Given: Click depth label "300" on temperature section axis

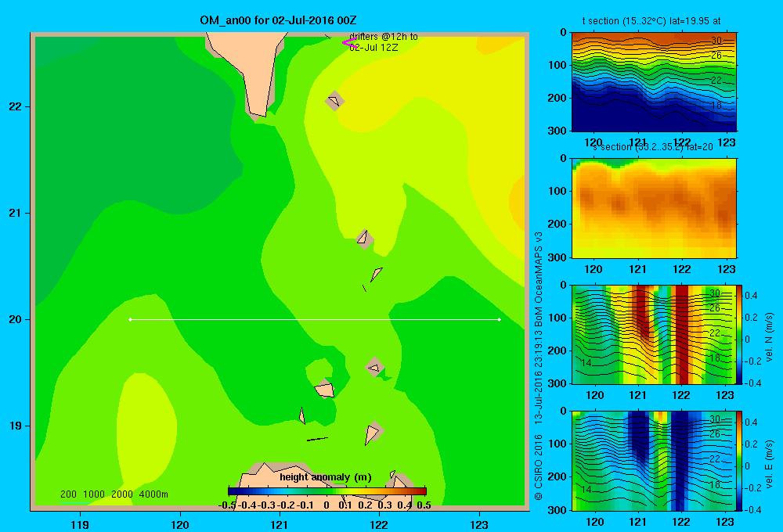Looking at the screenshot, I should (x=558, y=131).
